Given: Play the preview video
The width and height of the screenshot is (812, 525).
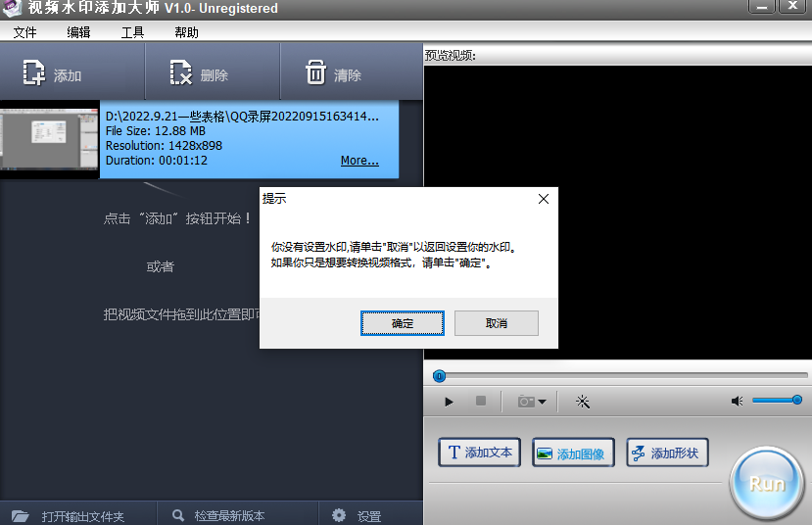Looking at the screenshot, I should coord(449,402).
